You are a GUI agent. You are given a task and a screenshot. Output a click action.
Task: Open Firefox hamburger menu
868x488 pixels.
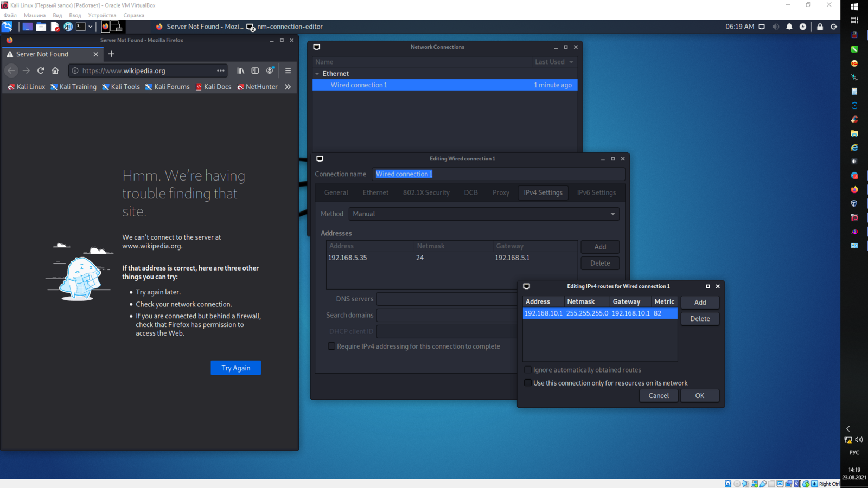pyautogui.click(x=288, y=70)
